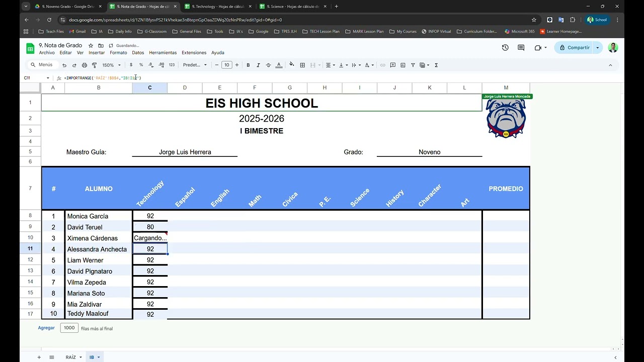Open the Datos menu
Image resolution: width=644 pixels, height=362 pixels.
(138, 53)
